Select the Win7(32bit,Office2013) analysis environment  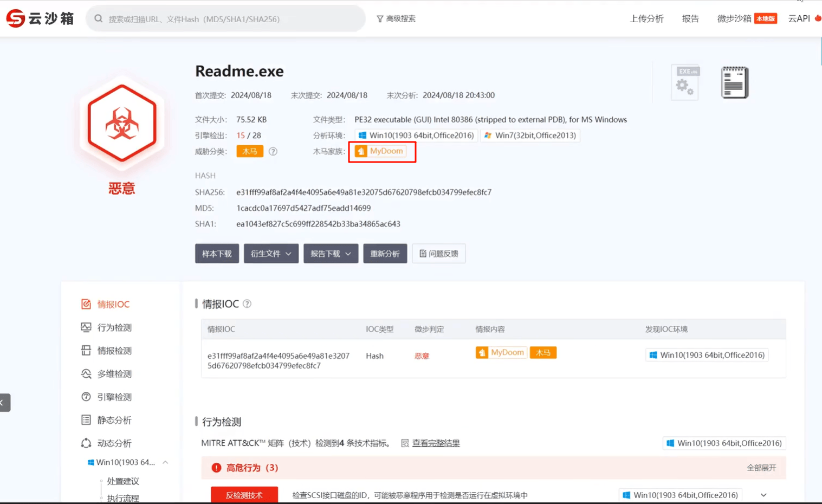(530, 135)
